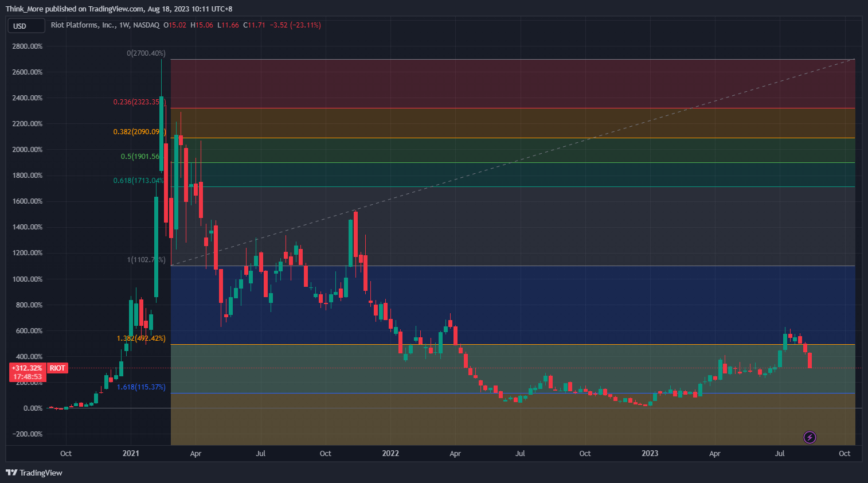This screenshot has height=483, width=868.
Task: Click the 0.382(2090.09) Fibonacci level label
Action: pos(139,132)
